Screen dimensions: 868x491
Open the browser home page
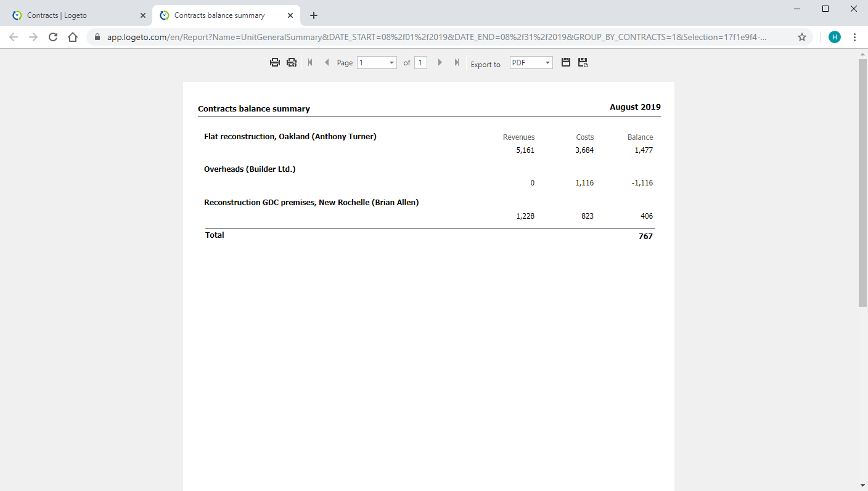coord(73,37)
